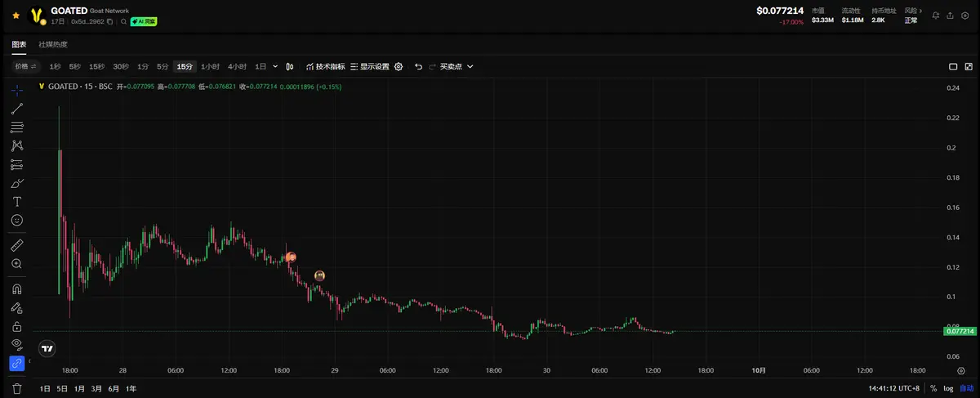The width and height of the screenshot is (980, 398).
Task: Select the 30秒 interval
Action: coord(121,66)
